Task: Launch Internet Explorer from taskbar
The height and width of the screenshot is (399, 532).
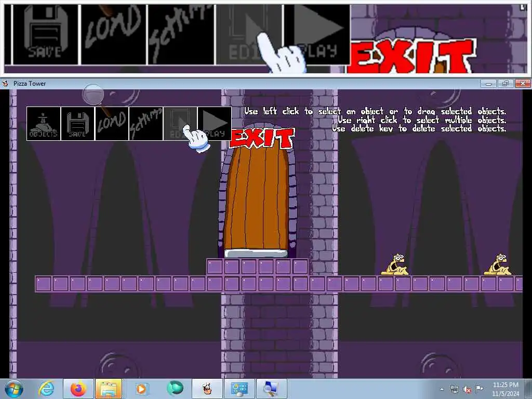Action: tap(46, 389)
